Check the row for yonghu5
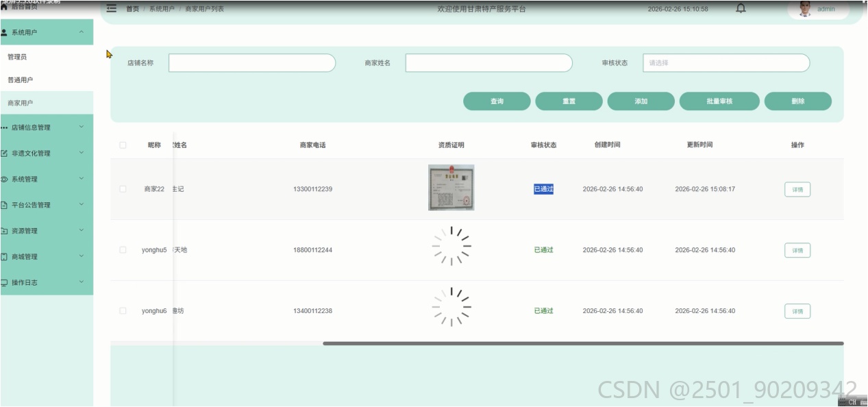 (123, 250)
